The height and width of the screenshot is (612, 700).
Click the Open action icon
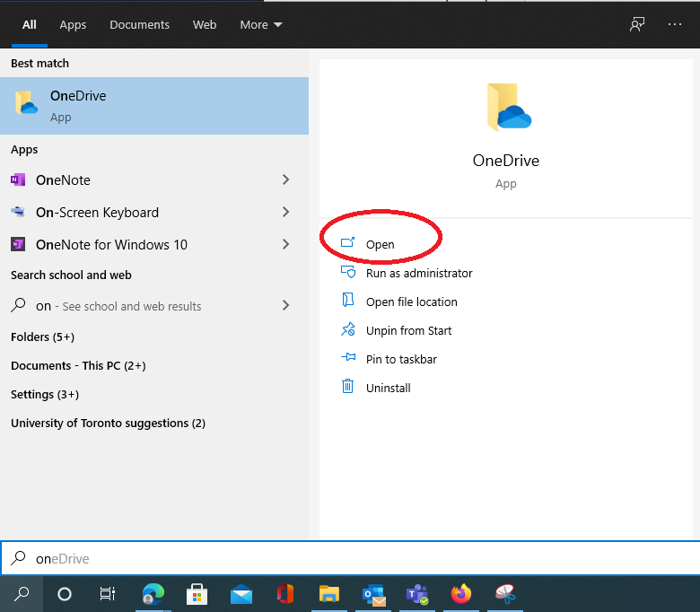pos(348,242)
